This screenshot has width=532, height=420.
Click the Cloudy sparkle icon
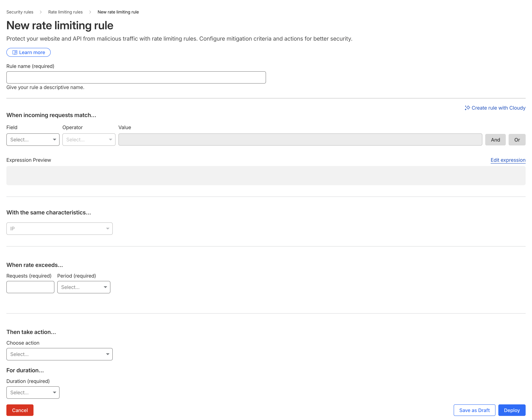[x=467, y=108]
